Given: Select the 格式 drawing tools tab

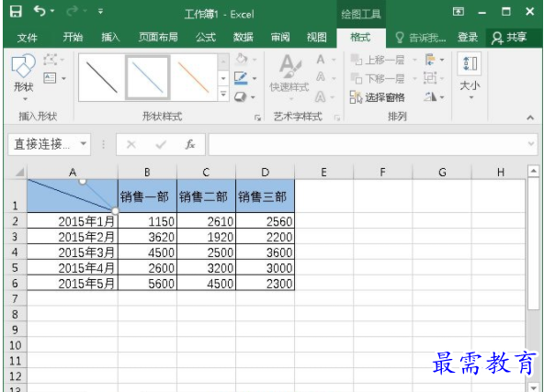Looking at the screenshot, I should click(360, 37).
